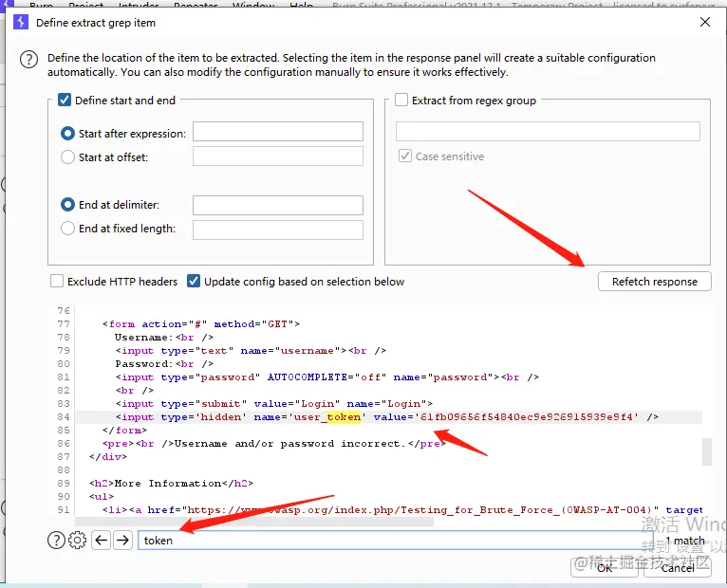Click the 'Password:' label on line 80
The image size is (727, 588).
[143, 364]
